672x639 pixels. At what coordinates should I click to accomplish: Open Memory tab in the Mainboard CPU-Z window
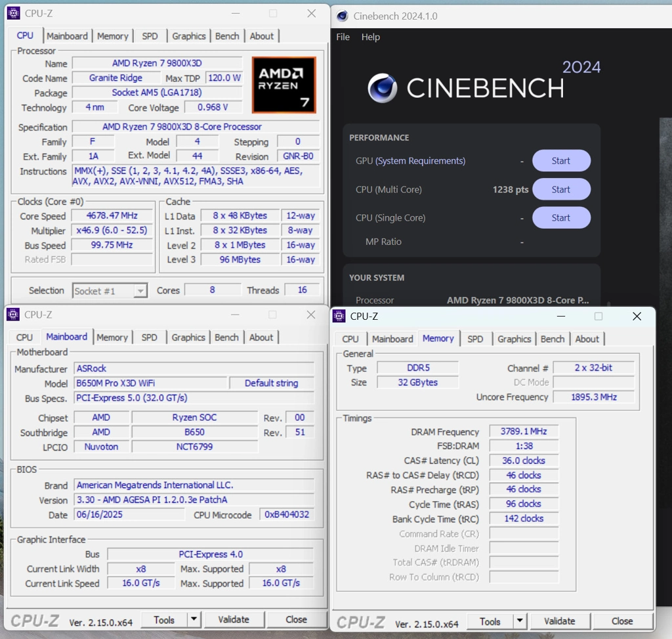tap(112, 338)
